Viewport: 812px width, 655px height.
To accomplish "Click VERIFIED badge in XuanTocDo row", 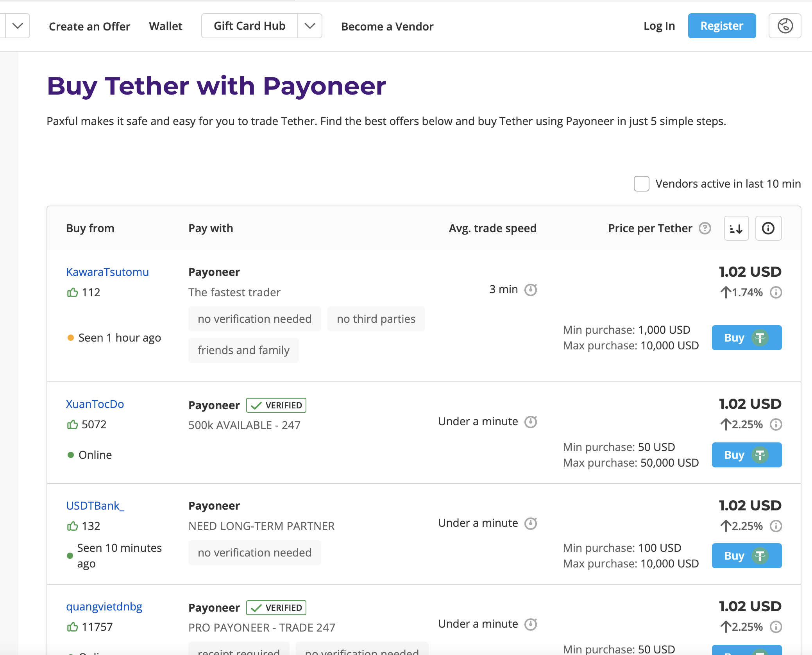I will point(276,405).
